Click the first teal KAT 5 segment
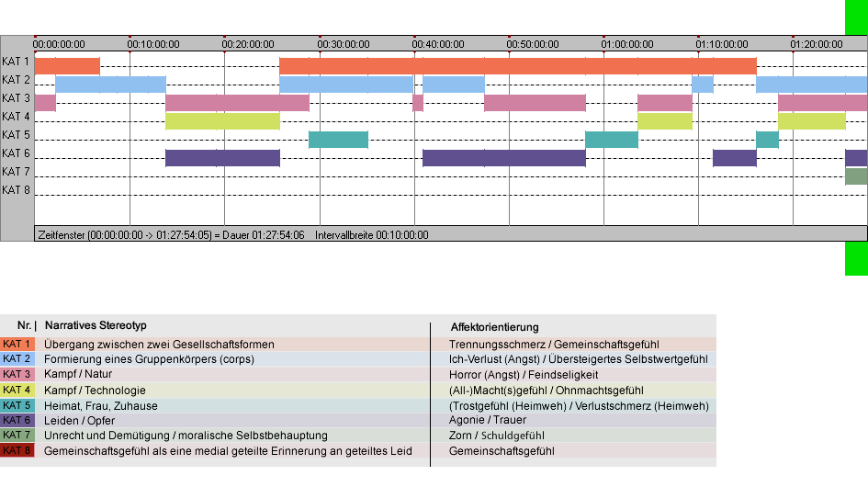This screenshot has height=487, width=868. (338, 140)
